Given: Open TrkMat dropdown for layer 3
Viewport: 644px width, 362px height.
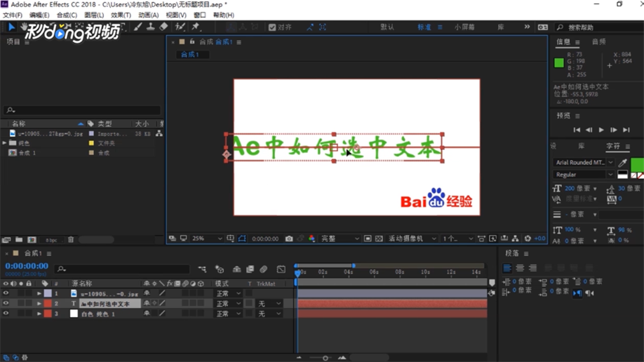Looking at the screenshot, I should click(x=269, y=314).
